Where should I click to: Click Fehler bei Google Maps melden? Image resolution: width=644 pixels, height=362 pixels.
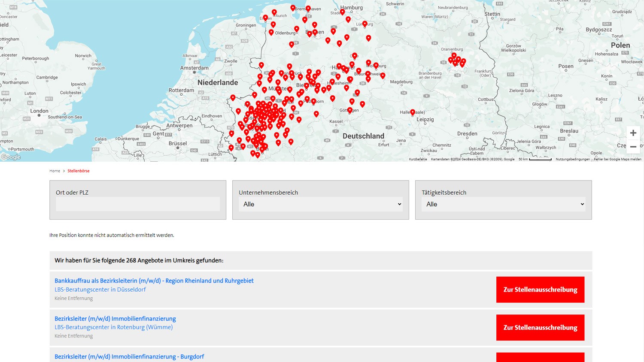pyautogui.click(x=617, y=159)
